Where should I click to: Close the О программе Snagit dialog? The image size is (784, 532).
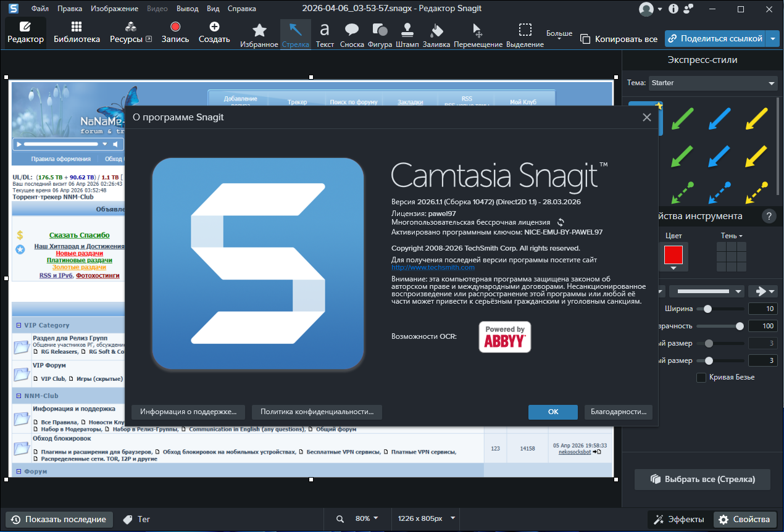tap(647, 117)
